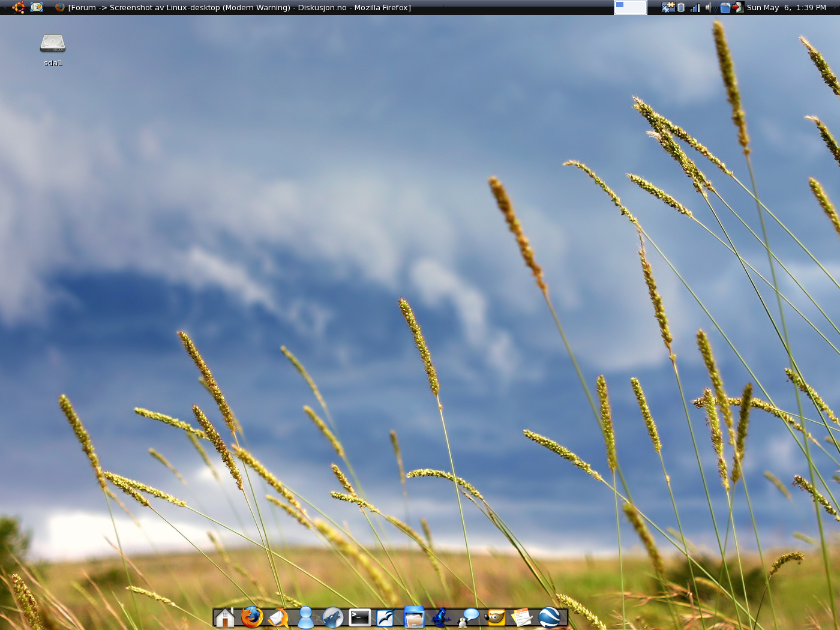Click the puzzle-piece tray icon
Screen dimensions: 840x630
click(x=668, y=7)
